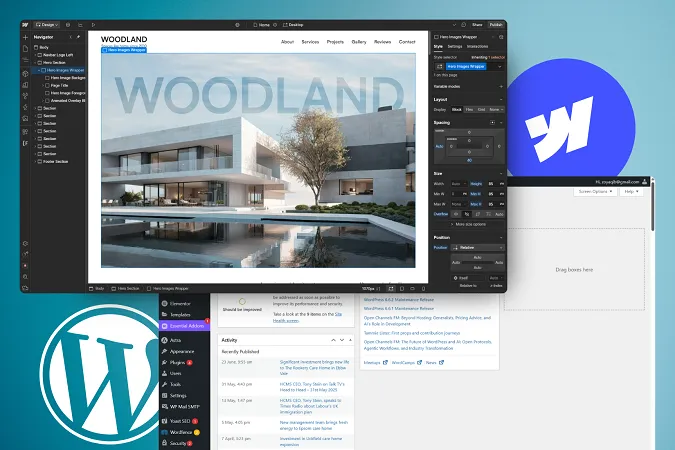The width and height of the screenshot is (675, 450).
Task: Open spacing options icon next to Spacing header
Action: [492, 123]
